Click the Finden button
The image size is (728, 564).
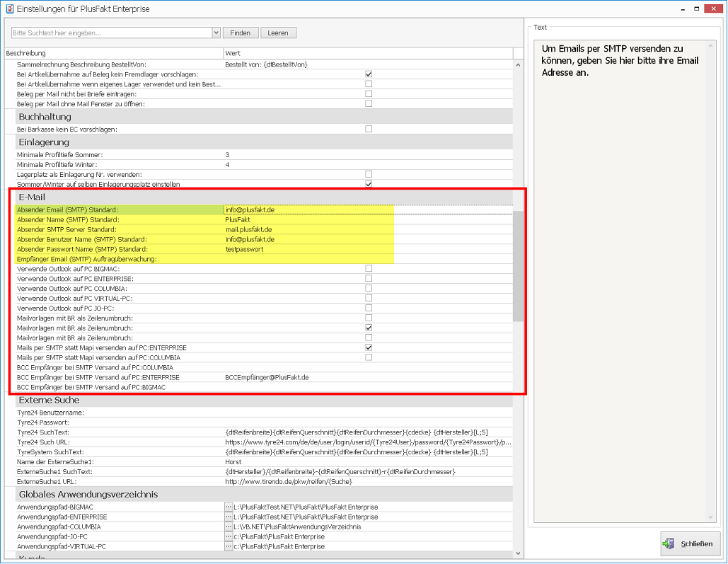tap(240, 33)
